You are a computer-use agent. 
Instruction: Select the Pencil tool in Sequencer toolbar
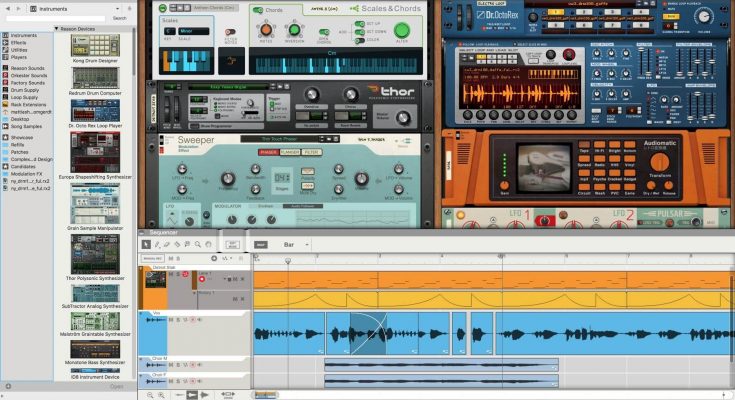coord(157,244)
